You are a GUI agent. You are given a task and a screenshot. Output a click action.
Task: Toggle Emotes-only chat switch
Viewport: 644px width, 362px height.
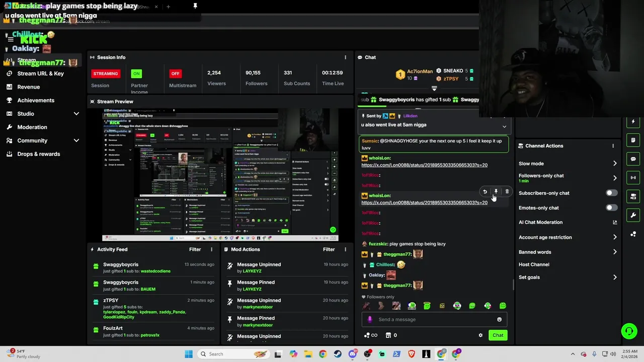coord(612,208)
